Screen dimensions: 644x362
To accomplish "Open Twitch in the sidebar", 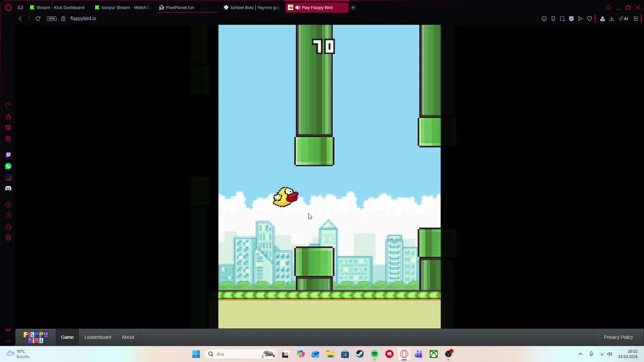I will (x=8, y=155).
